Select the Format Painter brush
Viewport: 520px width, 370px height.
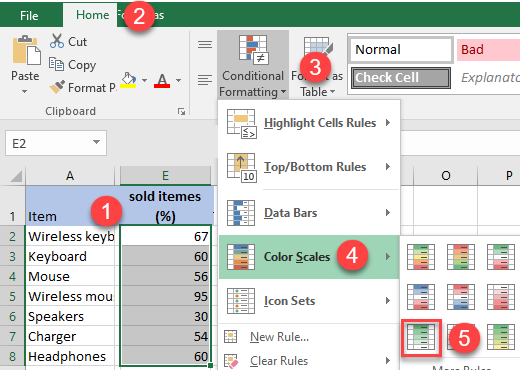point(57,87)
